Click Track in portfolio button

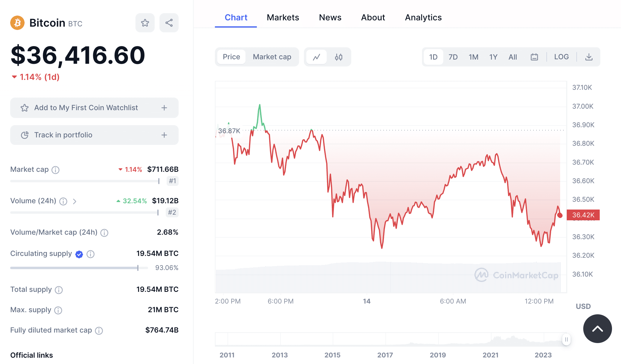click(x=94, y=135)
